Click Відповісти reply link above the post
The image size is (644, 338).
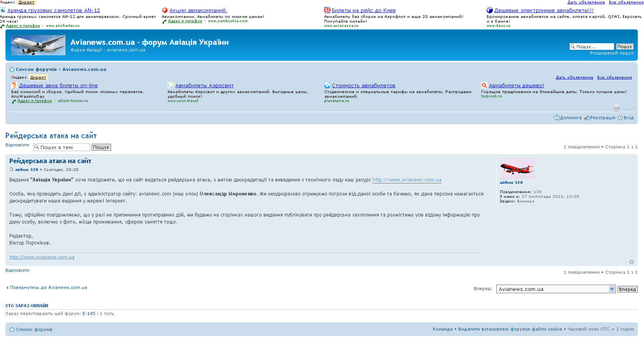17,145
